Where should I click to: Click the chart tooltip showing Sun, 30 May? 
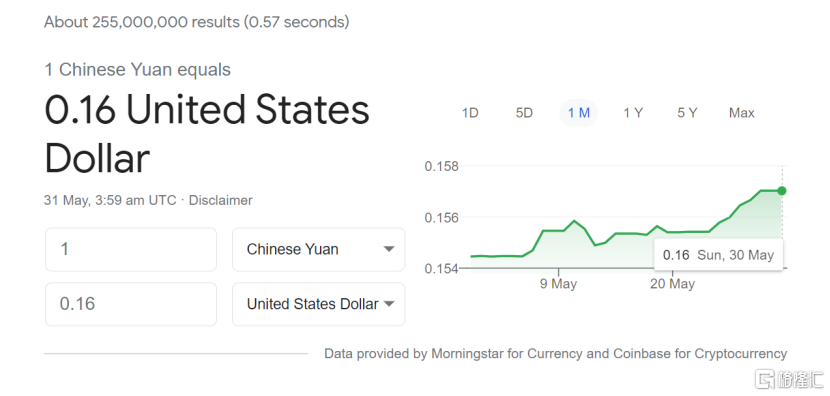[x=718, y=255]
